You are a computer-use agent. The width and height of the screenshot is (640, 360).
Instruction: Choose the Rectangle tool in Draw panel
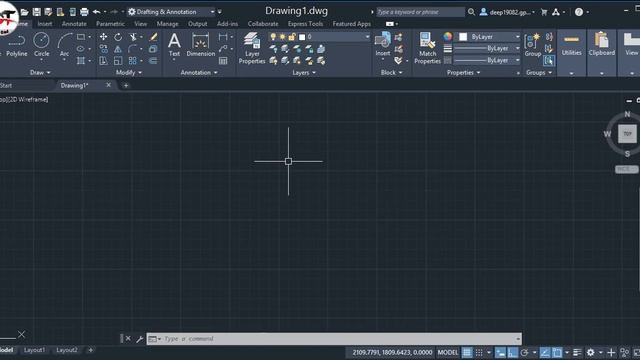tap(81, 37)
